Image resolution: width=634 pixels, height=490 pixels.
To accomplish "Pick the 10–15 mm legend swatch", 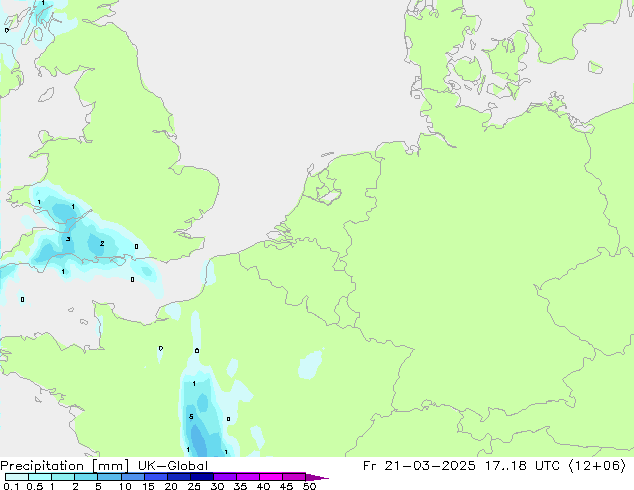I will pos(132,477).
